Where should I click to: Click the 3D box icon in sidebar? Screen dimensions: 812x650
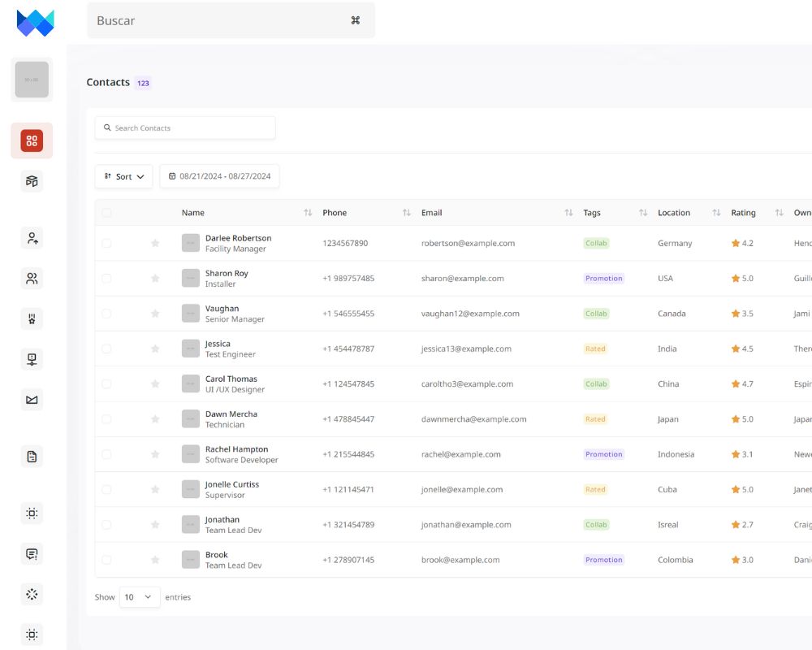point(32,181)
